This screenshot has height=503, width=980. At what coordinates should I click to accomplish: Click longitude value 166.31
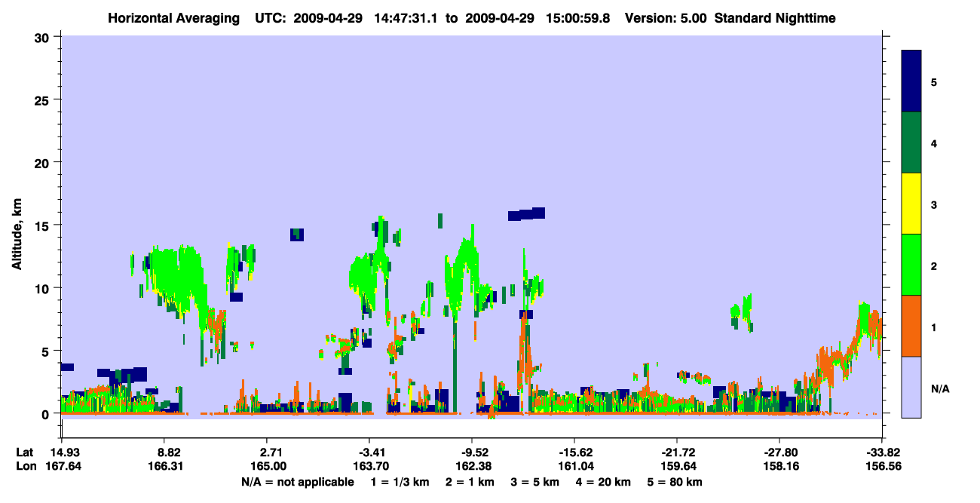[167, 466]
